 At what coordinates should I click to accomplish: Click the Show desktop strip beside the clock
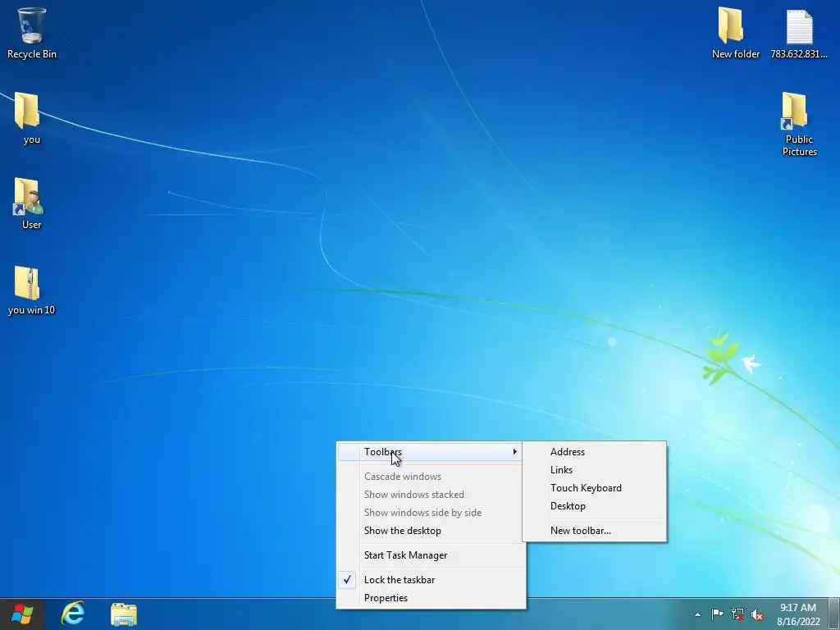coord(834,614)
